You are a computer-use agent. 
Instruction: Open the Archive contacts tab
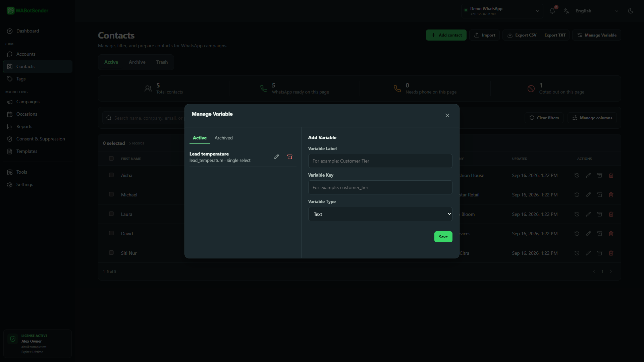[137, 62]
